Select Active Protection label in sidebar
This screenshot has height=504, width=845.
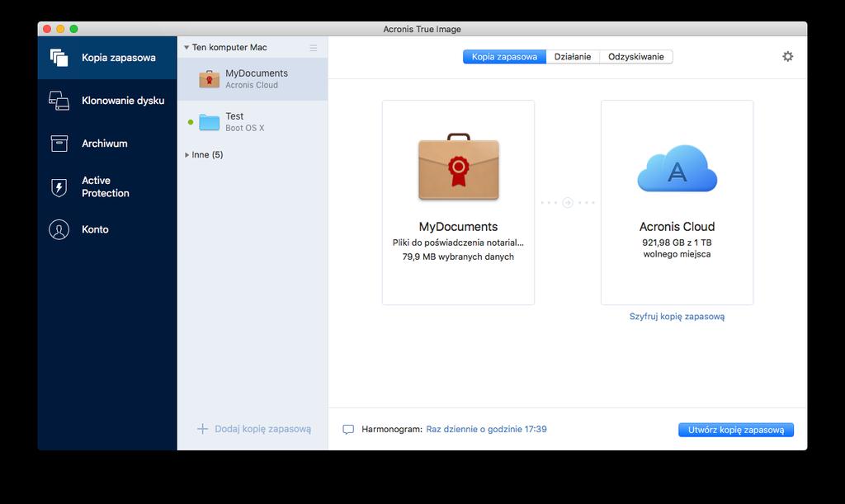106,187
